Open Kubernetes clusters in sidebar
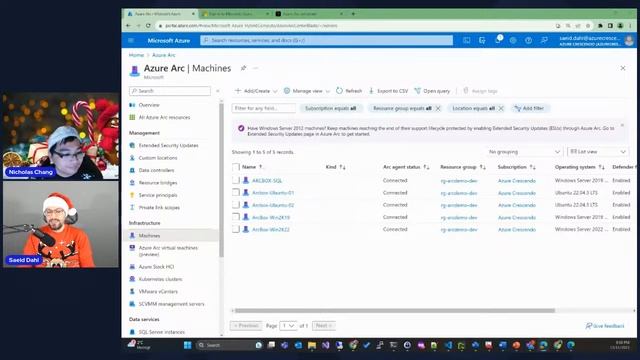Viewport: 640px width, 360px height. (x=160, y=279)
